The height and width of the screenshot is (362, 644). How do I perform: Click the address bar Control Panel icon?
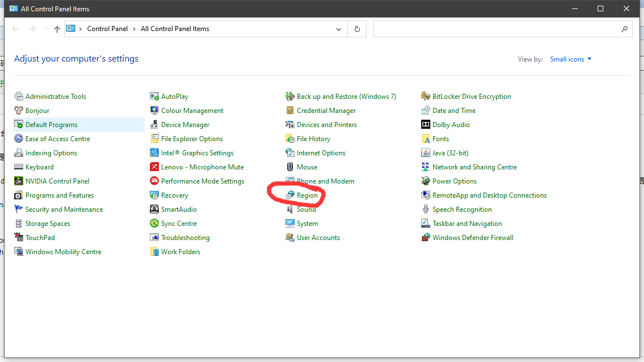71,29
